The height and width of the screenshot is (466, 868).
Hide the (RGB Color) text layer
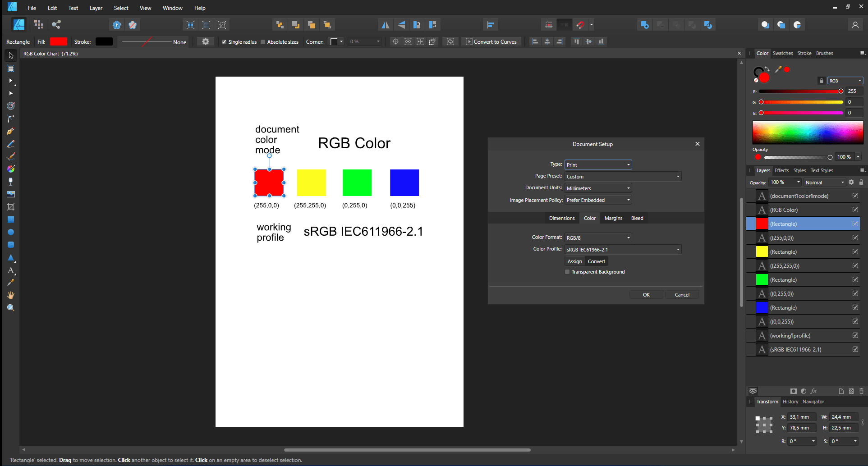point(855,210)
